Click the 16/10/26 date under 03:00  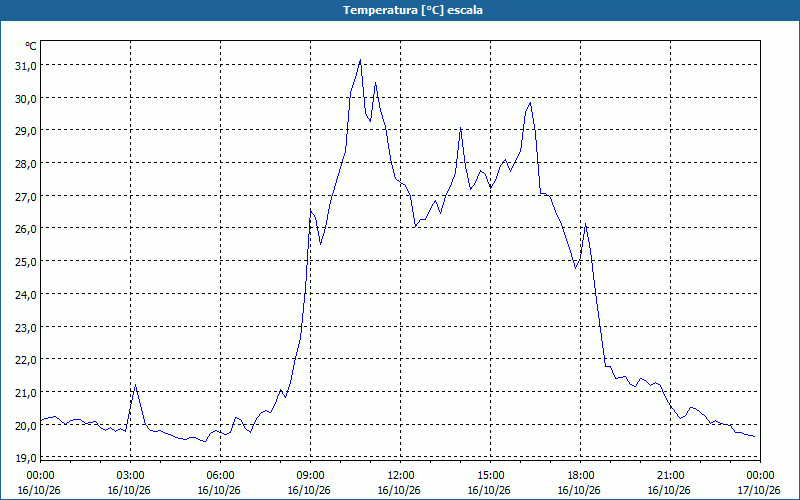click(x=129, y=490)
